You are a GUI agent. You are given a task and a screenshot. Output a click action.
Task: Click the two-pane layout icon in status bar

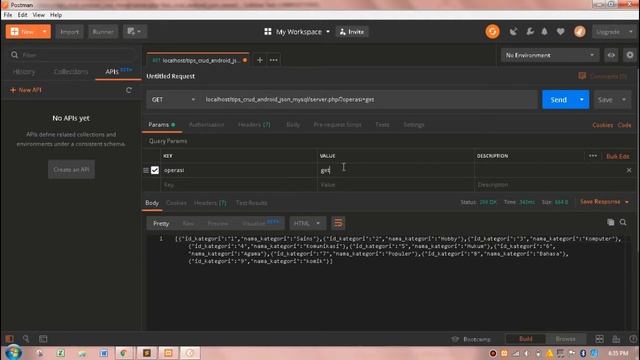pos(599,339)
